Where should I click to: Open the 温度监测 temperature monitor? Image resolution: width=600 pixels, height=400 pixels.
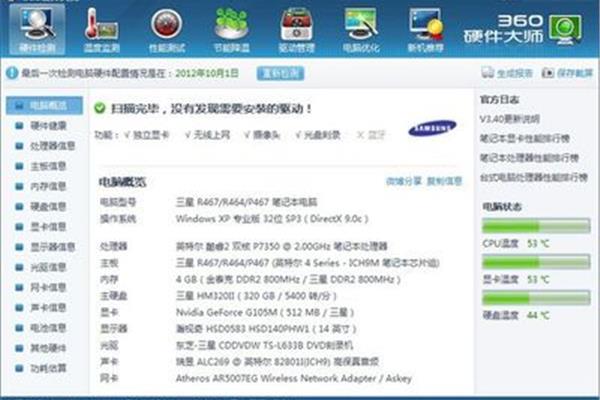pyautogui.click(x=101, y=30)
